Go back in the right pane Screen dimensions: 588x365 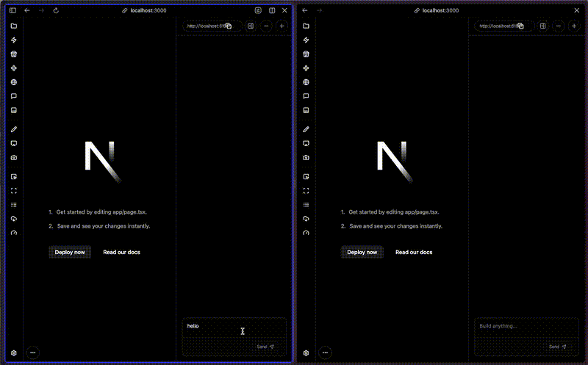(305, 10)
